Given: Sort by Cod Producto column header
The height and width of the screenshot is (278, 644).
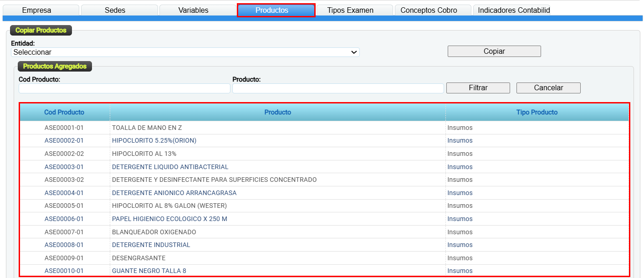Looking at the screenshot, I should pos(64,112).
